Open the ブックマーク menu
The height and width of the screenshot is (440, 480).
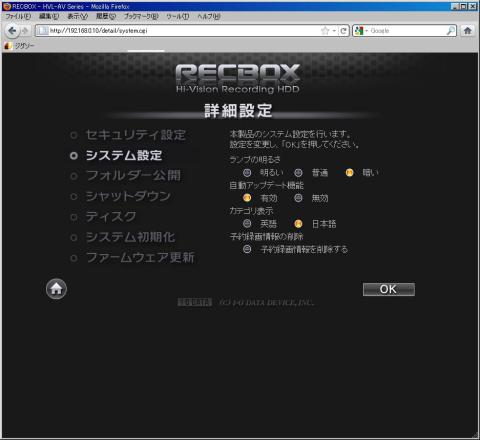click(x=141, y=16)
